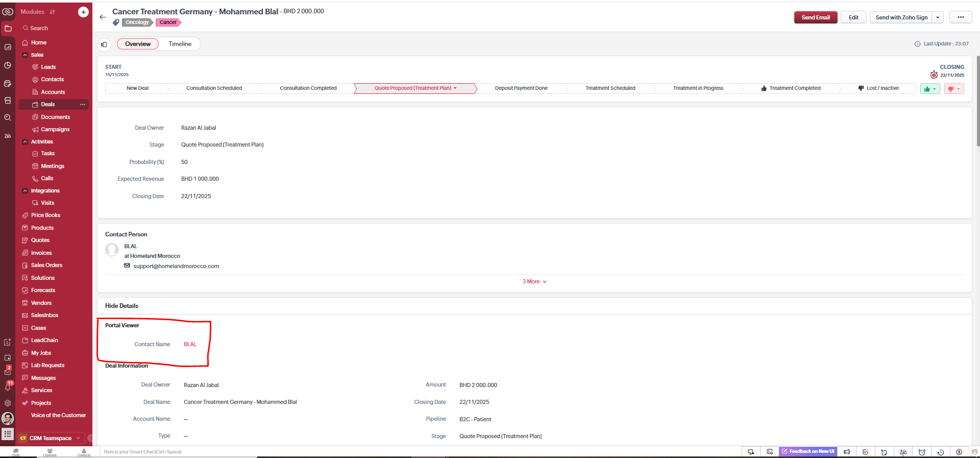Select the Deposit Payment Done stage
980x458 pixels.
(521, 88)
